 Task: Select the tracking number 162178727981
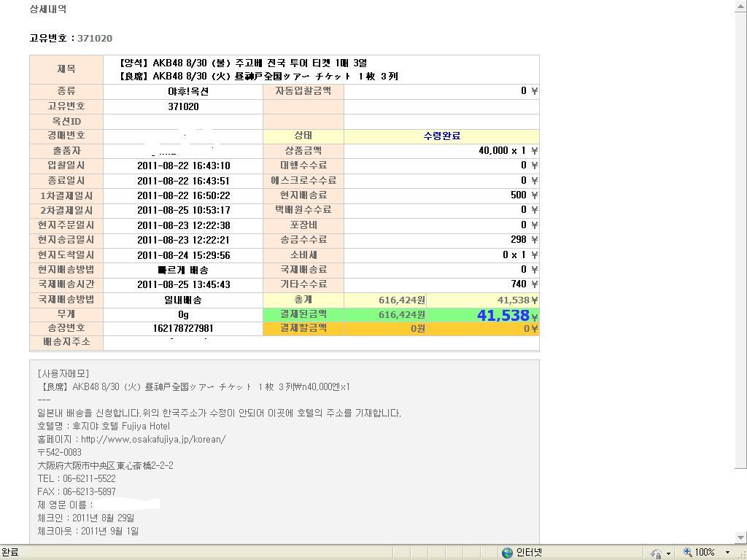click(183, 329)
